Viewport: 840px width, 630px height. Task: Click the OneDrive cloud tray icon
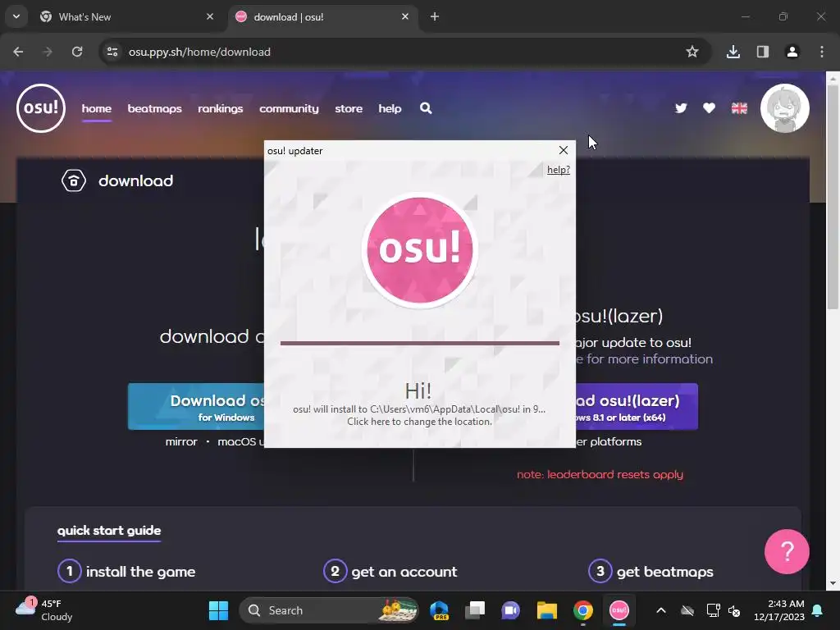(x=687, y=610)
